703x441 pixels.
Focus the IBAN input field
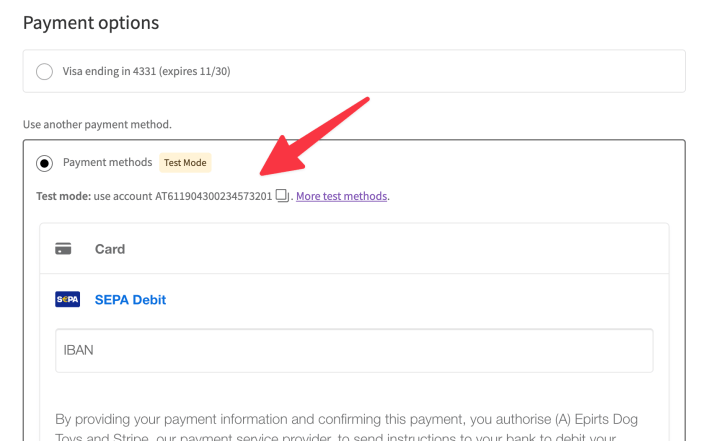tap(354, 350)
